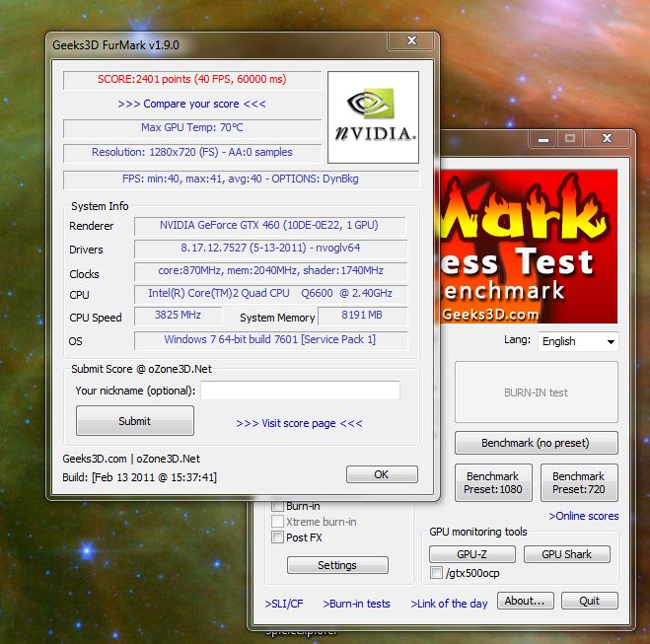This screenshot has width=650, height=644.
Task: Click the CPU Speed 3825 MHz value
Action: 179,316
